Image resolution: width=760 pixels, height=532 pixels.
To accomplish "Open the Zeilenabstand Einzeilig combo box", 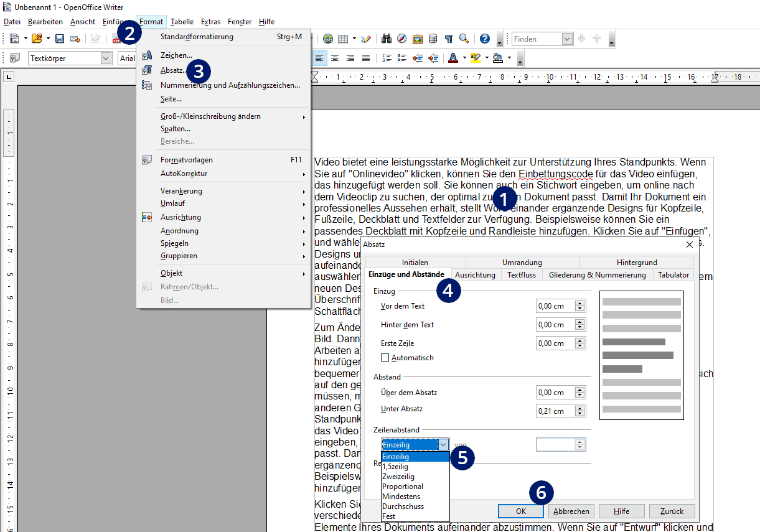I will click(x=415, y=444).
